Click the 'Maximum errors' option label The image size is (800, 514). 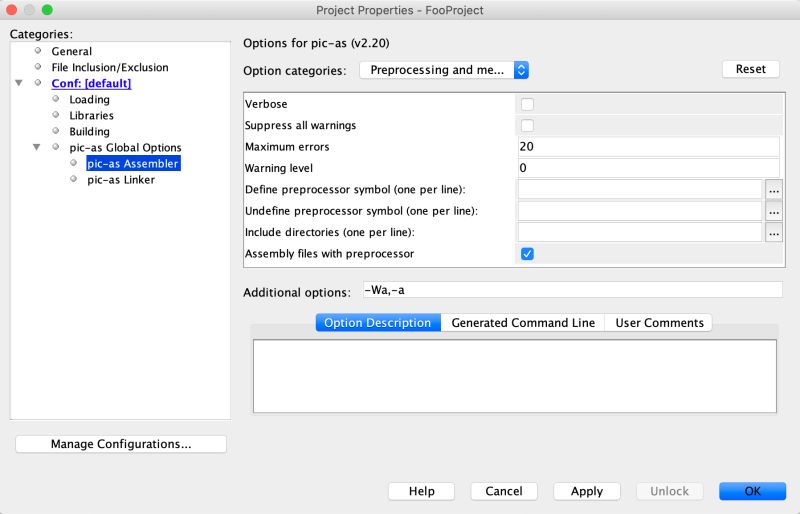tap(287, 147)
